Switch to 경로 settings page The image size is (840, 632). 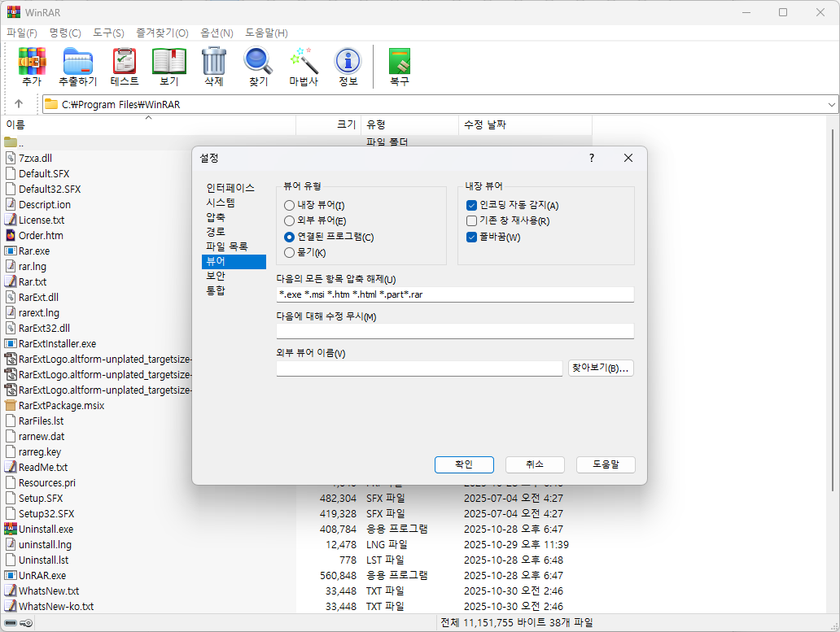pyautogui.click(x=216, y=232)
